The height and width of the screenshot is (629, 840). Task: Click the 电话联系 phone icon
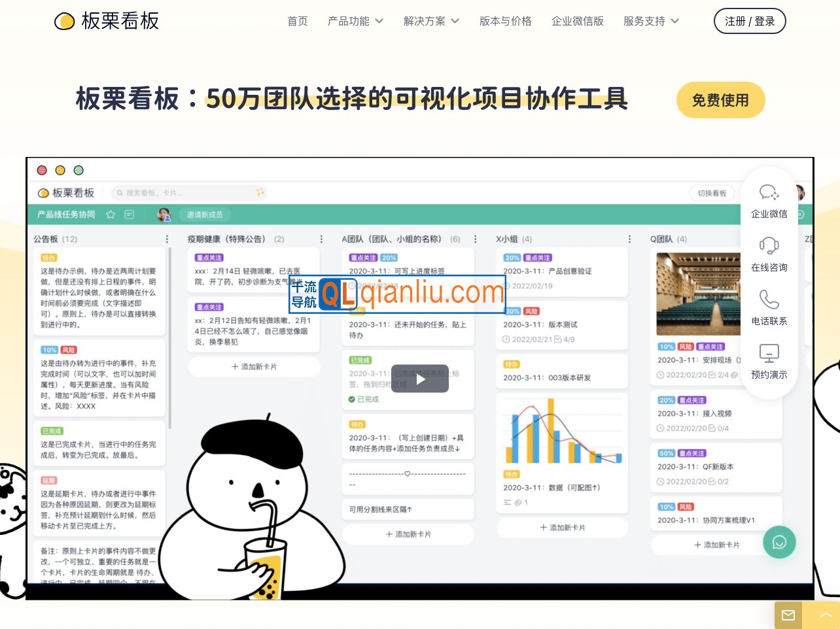coord(769,299)
